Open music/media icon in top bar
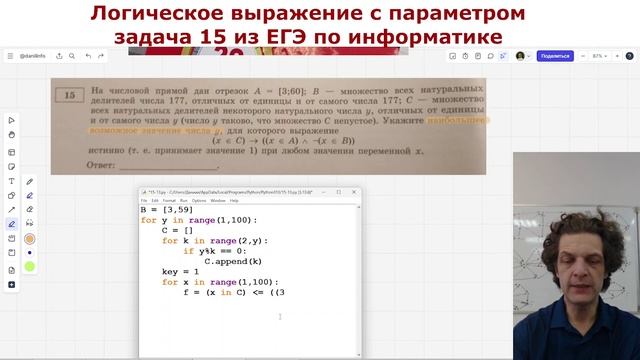The height and width of the screenshot is (360, 640). [452, 56]
